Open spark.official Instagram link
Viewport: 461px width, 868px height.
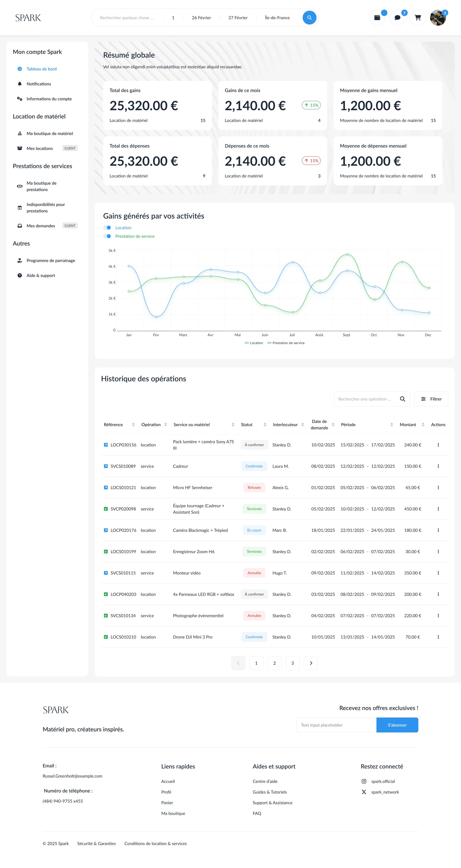[x=378, y=781]
